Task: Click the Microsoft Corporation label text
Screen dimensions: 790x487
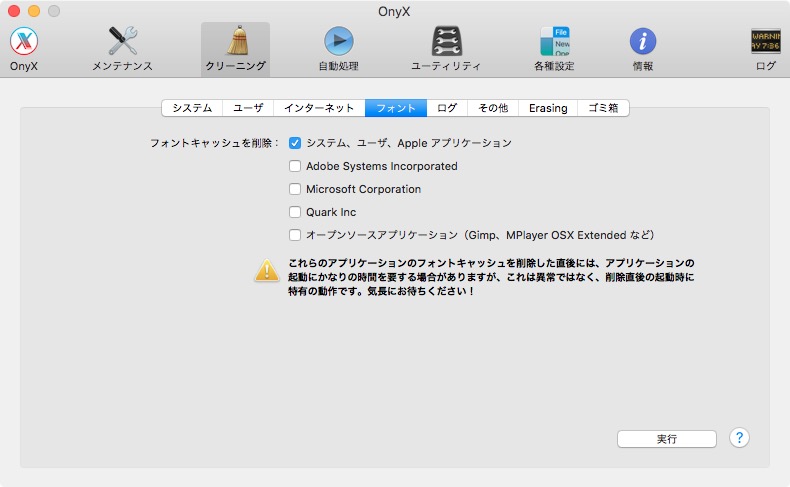Action: [363, 189]
